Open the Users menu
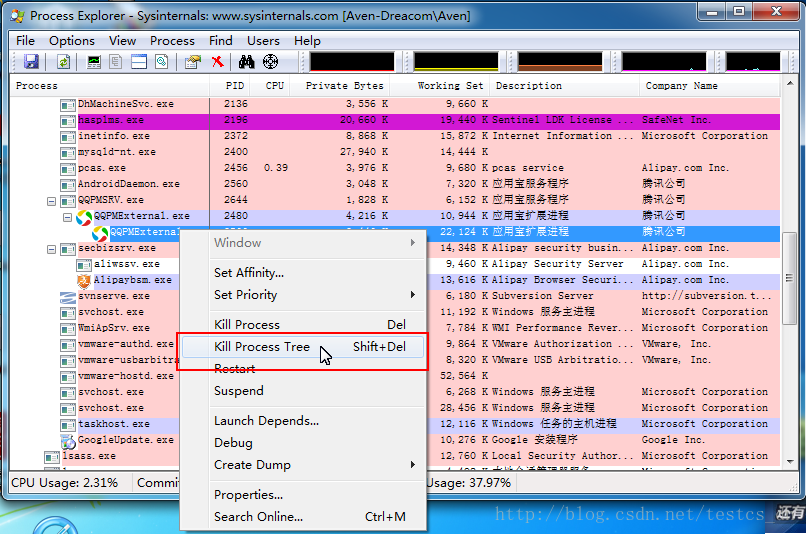 pos(263,41)
